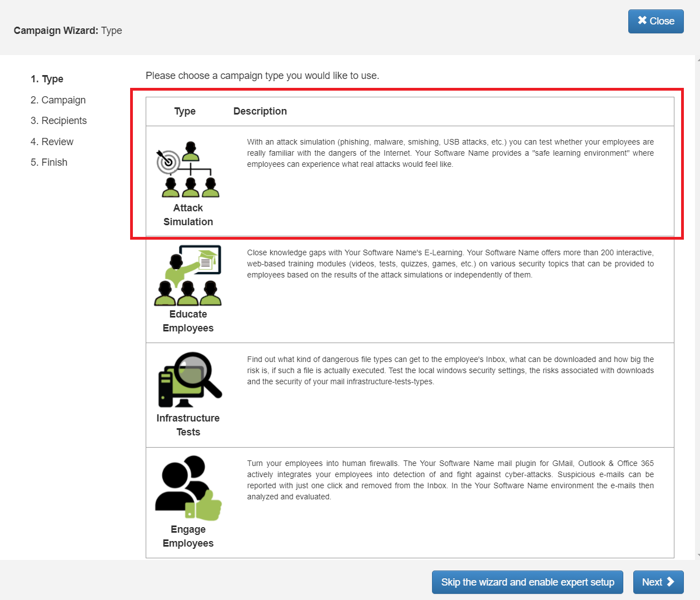Click the Educate Employees label
The width and height of the screenshot is (700, 600).
coord(188,321)
